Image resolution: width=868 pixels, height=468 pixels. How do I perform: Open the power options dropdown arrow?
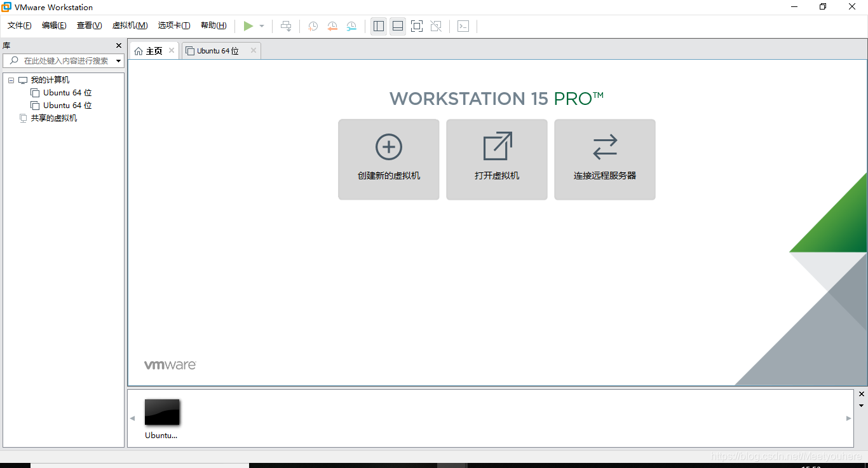(262, 26)
